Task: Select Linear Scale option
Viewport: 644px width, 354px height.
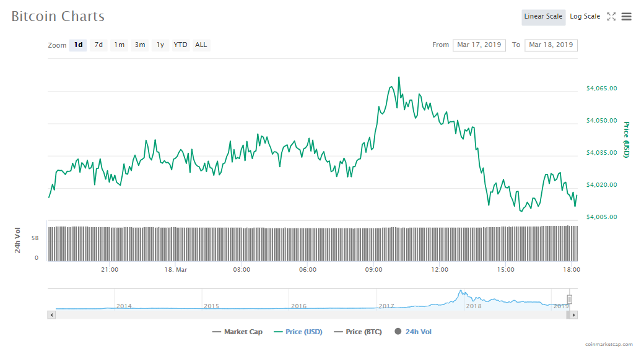Action: [543, 17]
